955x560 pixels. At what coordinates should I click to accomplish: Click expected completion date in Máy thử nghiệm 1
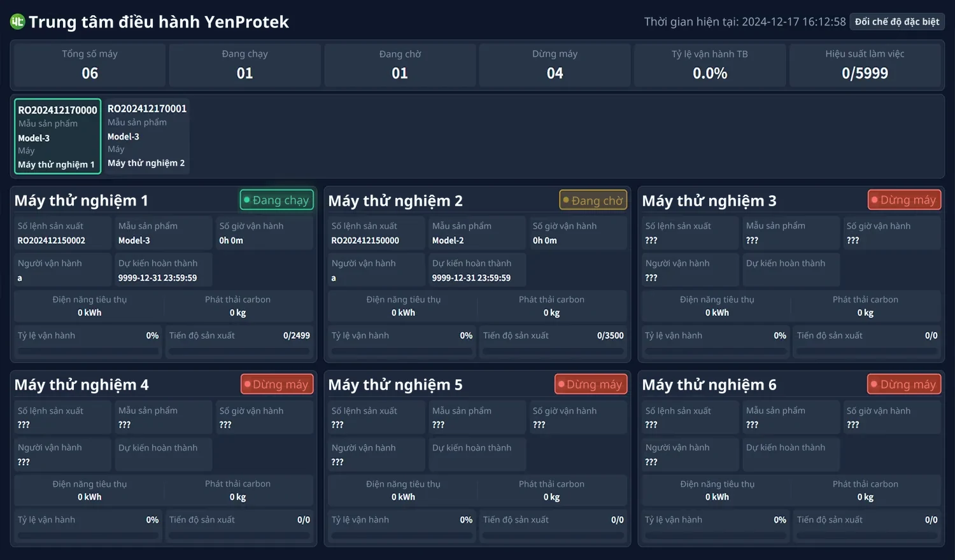tap(157, 278)
